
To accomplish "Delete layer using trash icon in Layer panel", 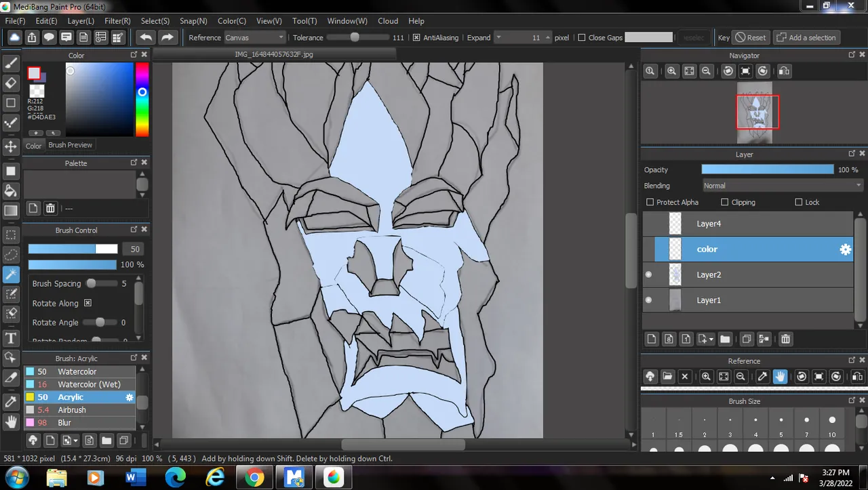I will click(785, 339).
